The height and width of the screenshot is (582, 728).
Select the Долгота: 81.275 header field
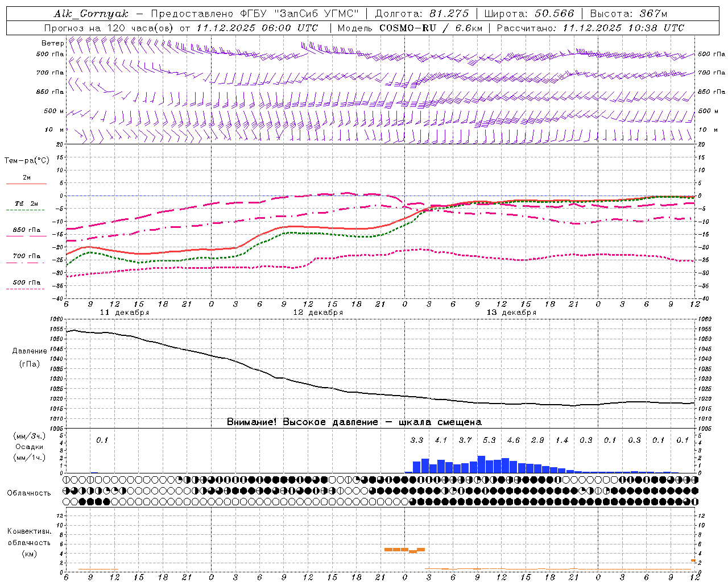[x=422, y=14]
